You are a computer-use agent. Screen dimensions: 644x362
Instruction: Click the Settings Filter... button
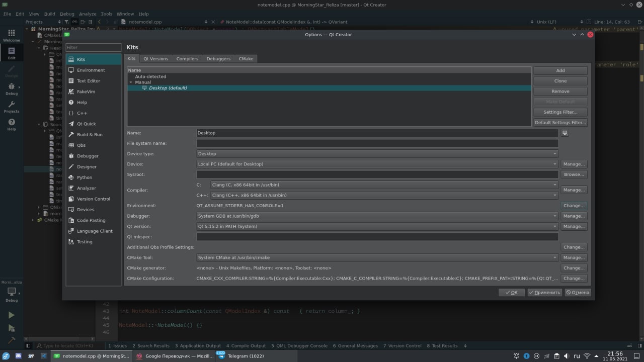coord(560,112)
